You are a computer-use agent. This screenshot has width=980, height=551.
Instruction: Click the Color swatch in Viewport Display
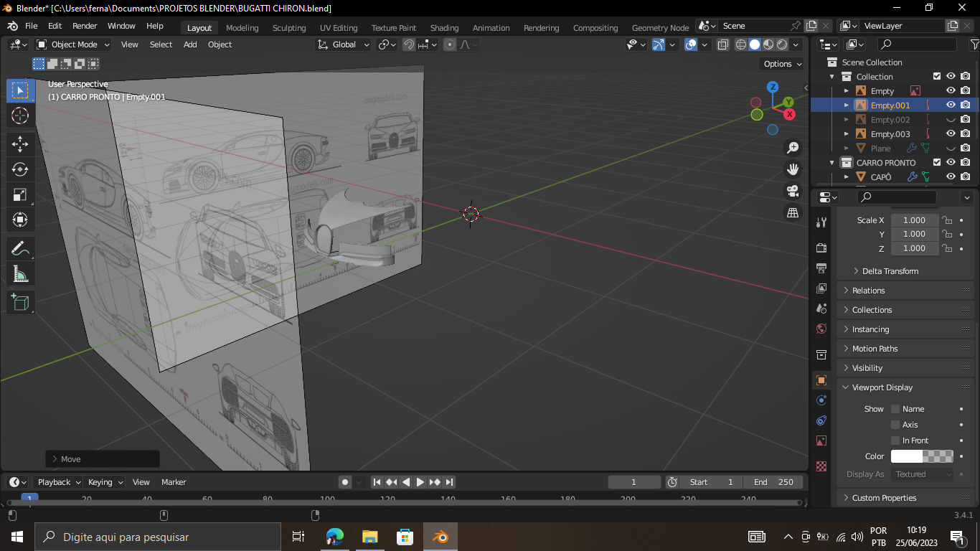click(x=922, y=456)
